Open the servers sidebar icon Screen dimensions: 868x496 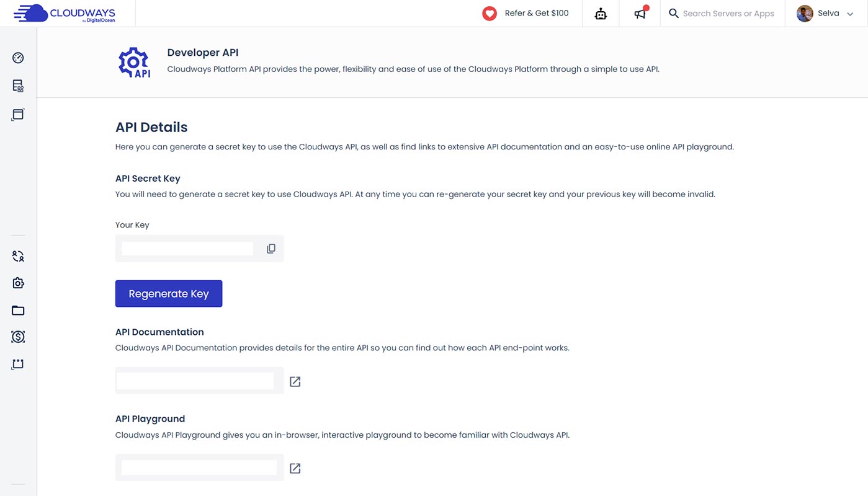click(18, 86)
